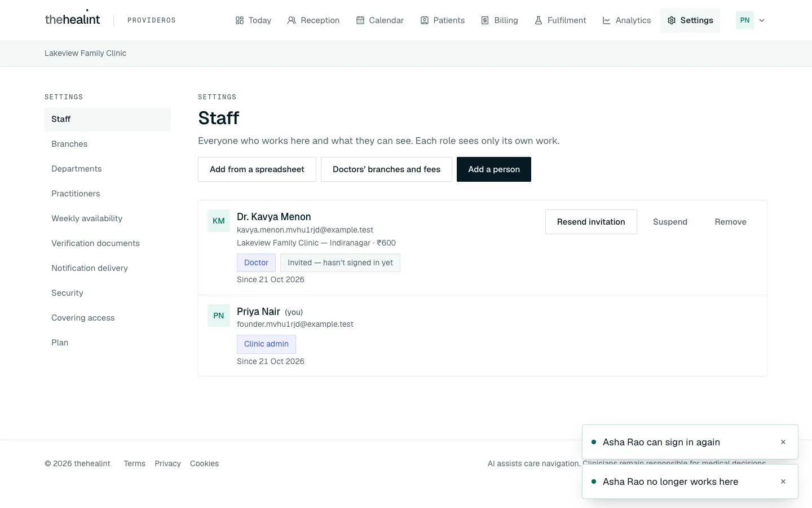Viewport: 812px width, 508px height.
Task: Select Staff in settings sidebar
Action: (108, 119)
